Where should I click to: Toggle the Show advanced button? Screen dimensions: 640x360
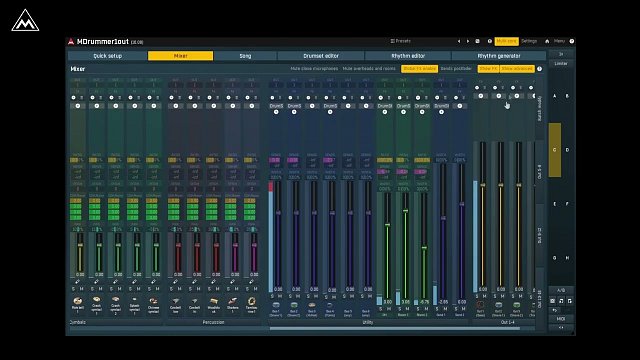coord(517,69)
